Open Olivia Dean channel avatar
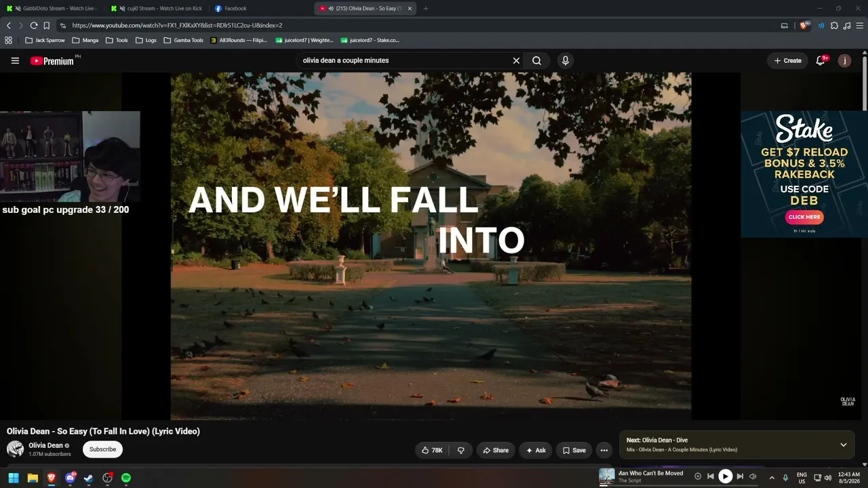The width and height of the screenshot is (868, 488). coord(15,449)
